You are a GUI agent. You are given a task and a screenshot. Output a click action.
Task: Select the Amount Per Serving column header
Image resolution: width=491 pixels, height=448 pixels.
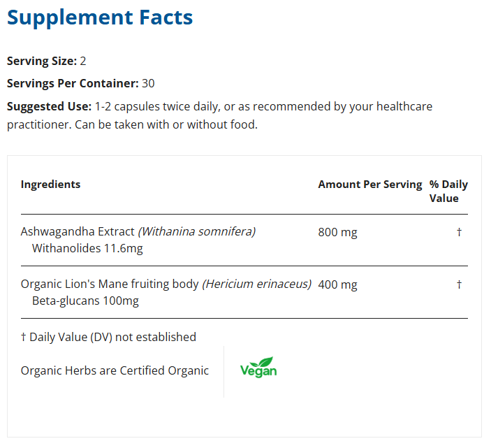370,185
